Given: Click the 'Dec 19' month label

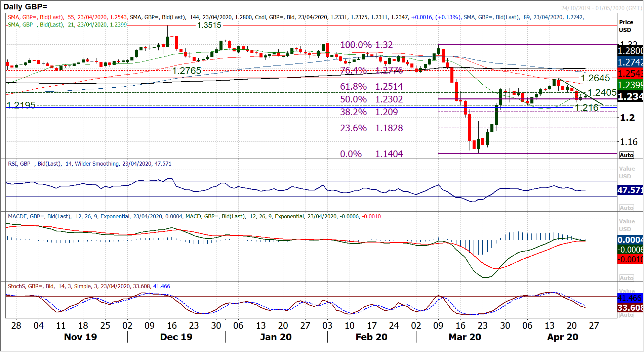Looking at the screenshot, I should pos(176,337).
